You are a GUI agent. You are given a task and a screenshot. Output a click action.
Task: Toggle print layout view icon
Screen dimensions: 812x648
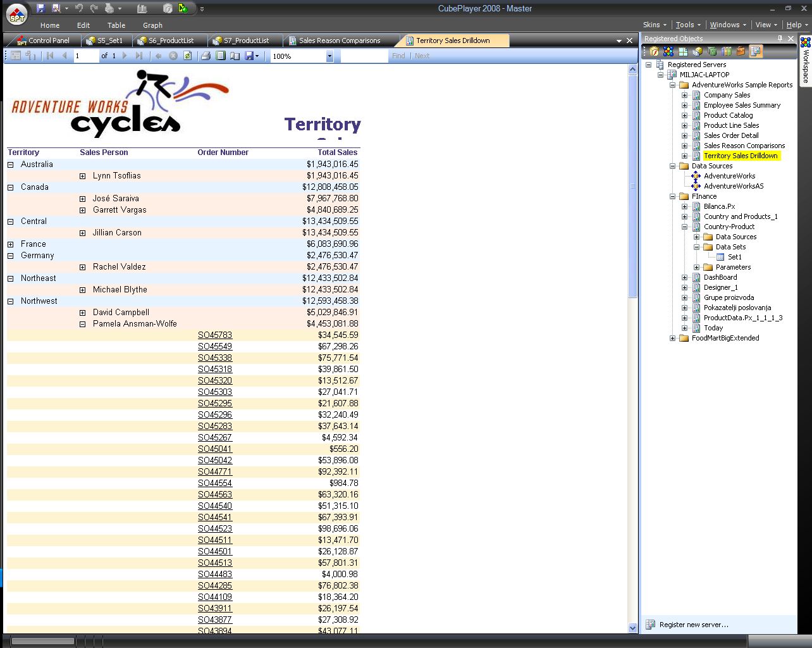pyautogui.click(x=220, y=56)
